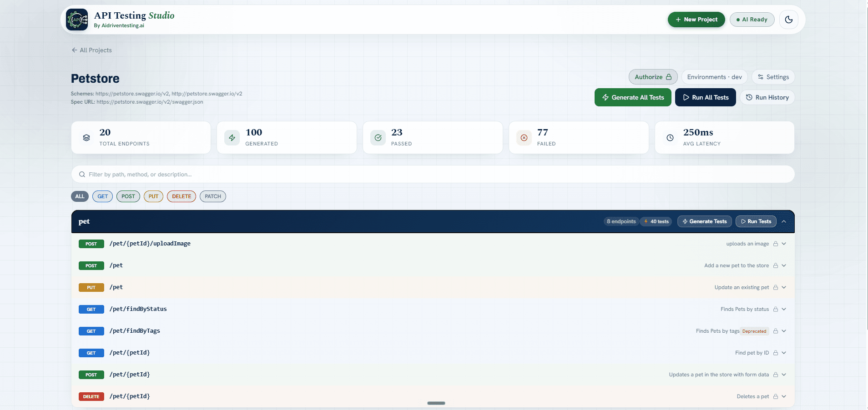Open the Authorize dialog
This screenshot has height=410, width=868.
pos(653,77)
